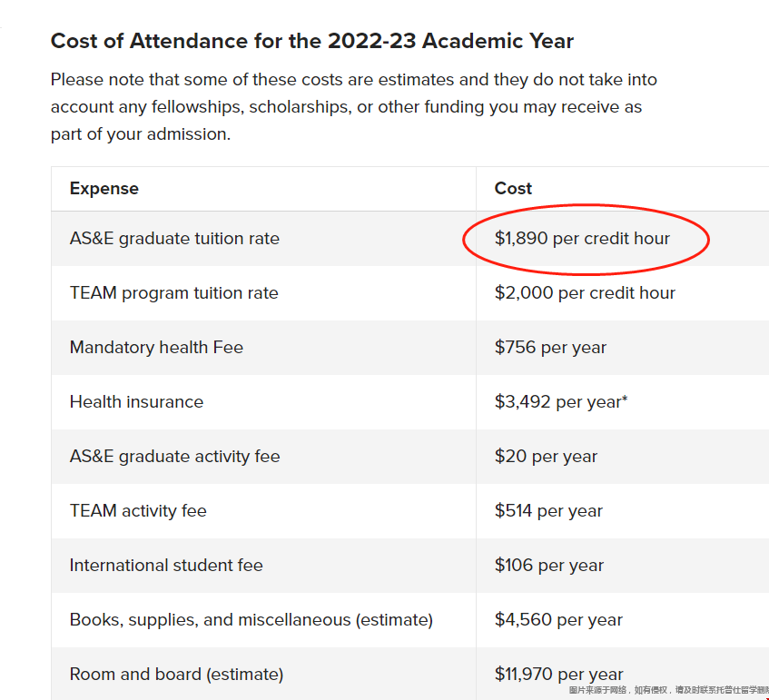Click the Health insurance row label
The image size is (769, 700).
coord(136,402)
